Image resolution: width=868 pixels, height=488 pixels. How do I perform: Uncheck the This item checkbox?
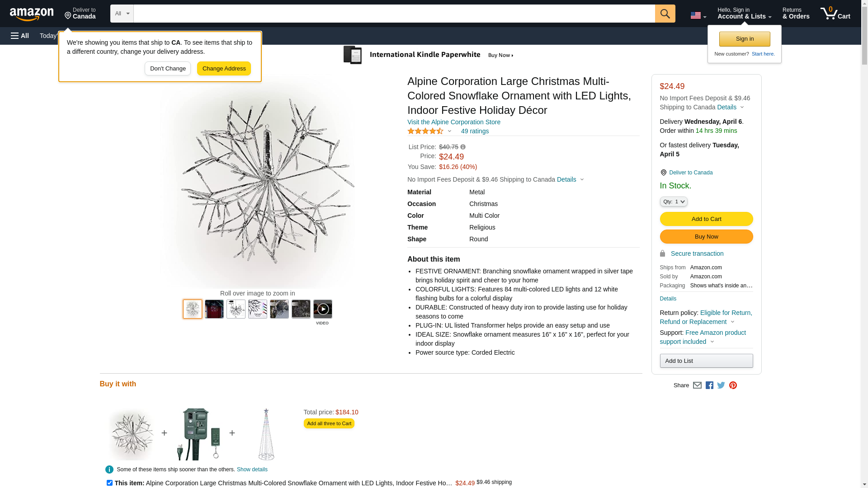pos(109,483)
